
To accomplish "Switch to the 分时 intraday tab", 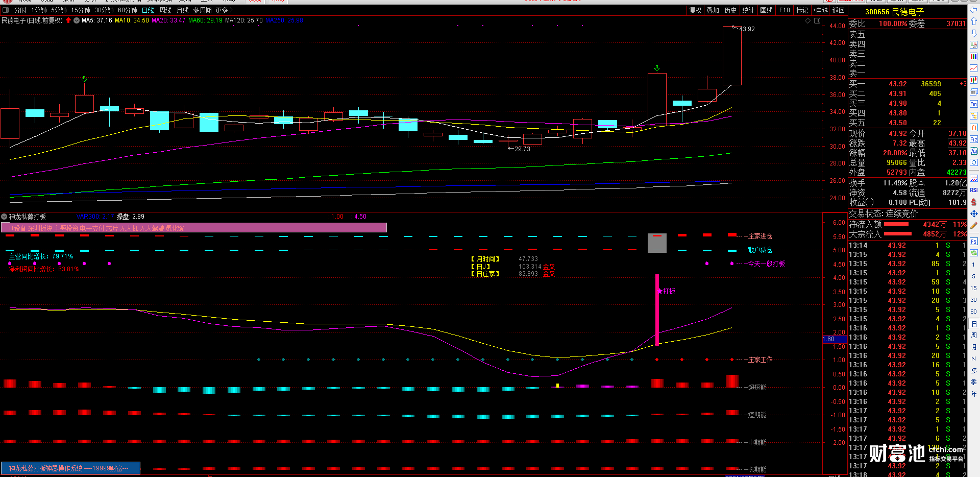I will point(20,10).
